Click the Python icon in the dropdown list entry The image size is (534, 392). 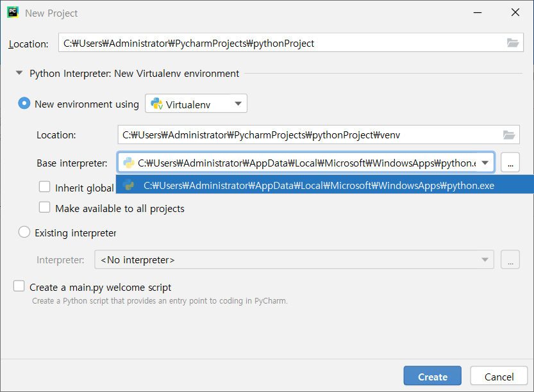(x=129, y=185)
